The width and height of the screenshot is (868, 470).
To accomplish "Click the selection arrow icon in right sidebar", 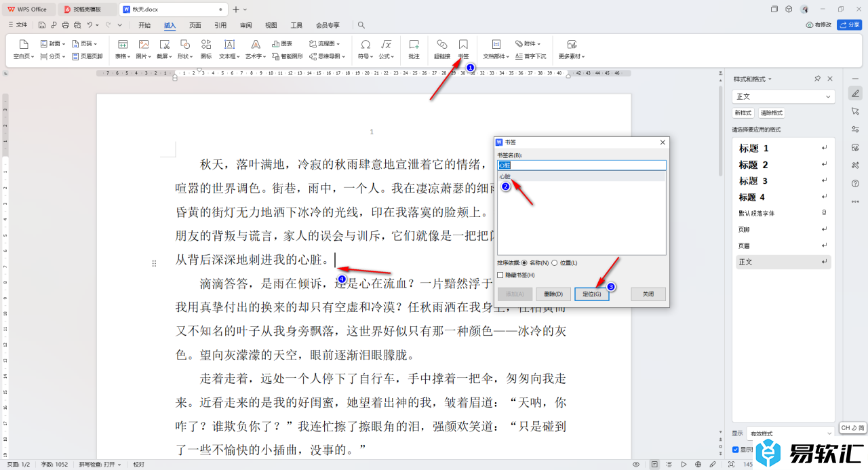I will [854, 111].
